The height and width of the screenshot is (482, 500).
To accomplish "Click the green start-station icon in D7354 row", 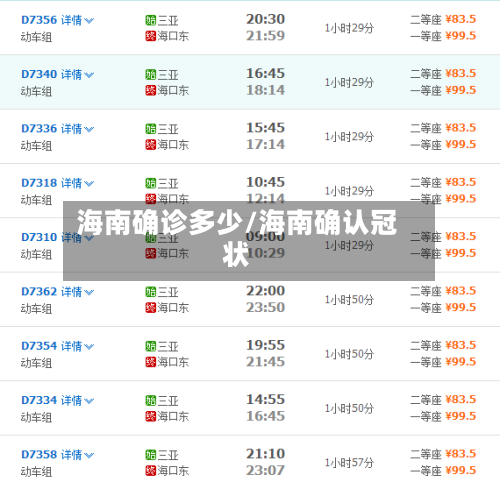I will click(x=151, y=346).
